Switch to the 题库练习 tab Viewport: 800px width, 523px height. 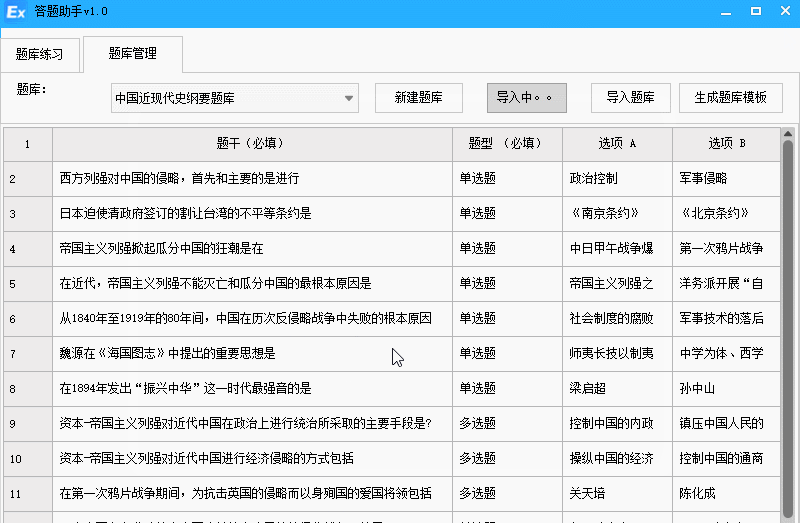pyautogui.click(x=40, y=54)
